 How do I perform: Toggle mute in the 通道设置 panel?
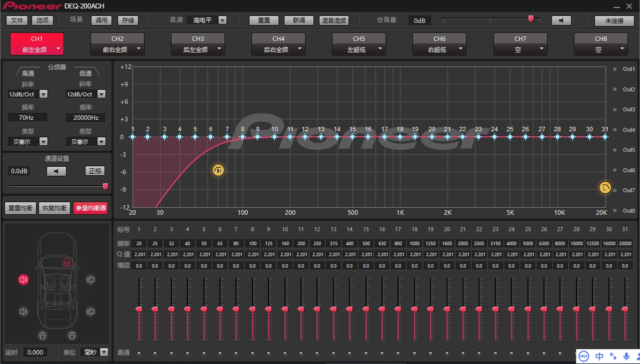[x=56, y=171]
